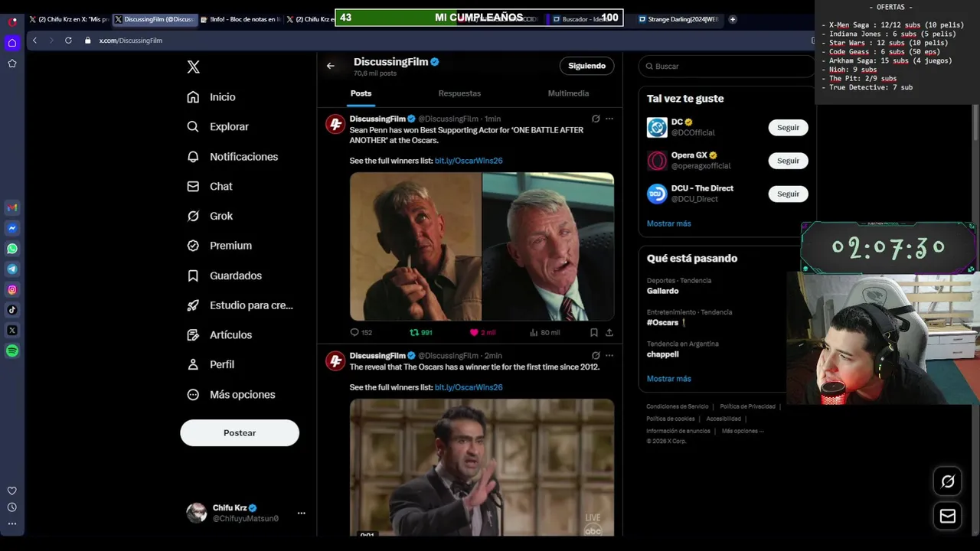
Task: Open the floating Grok button
Action: (x=948, y=481)
